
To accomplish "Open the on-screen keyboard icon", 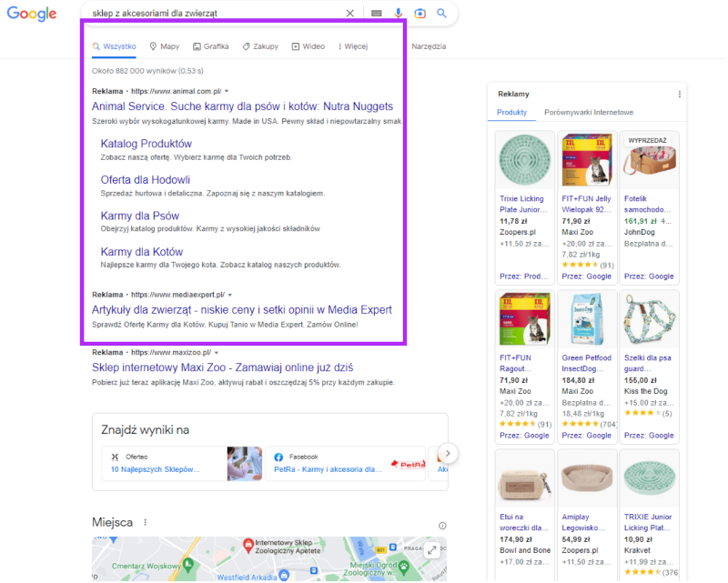I will [x=377, y=14].
